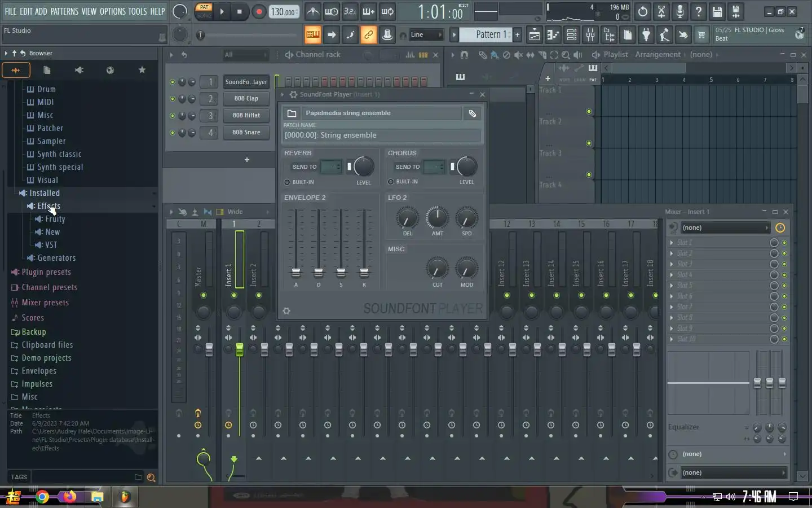Open help with the question mark icon

tap(699, 11)
